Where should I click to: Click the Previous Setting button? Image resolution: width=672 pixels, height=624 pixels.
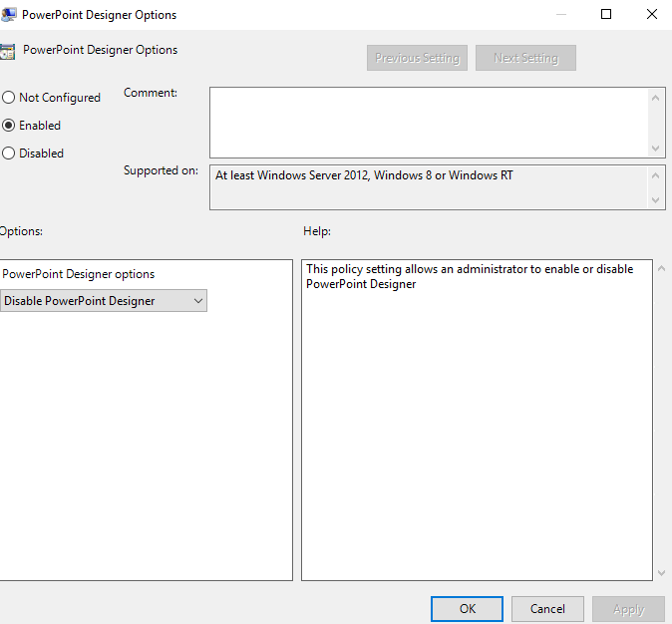tap(417, 58)
